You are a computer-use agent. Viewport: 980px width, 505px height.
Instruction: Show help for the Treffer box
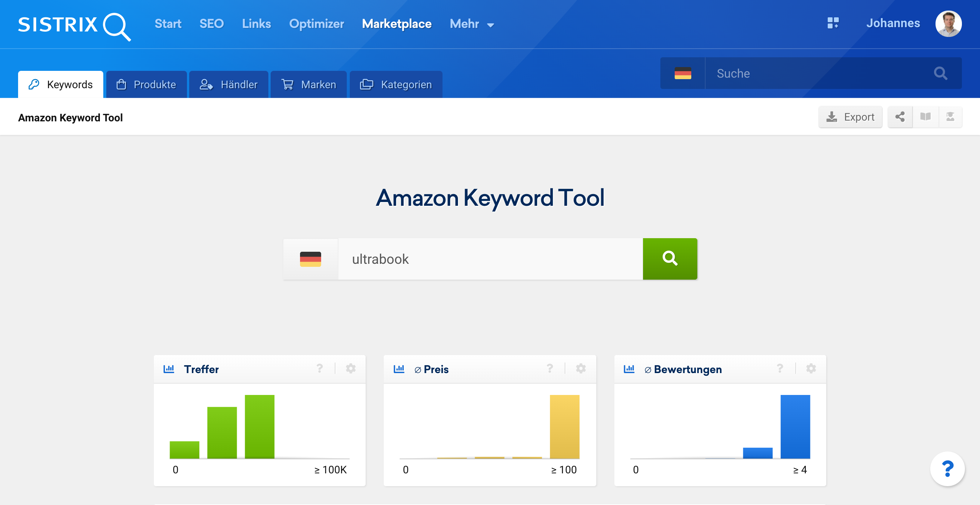point(320,369)
